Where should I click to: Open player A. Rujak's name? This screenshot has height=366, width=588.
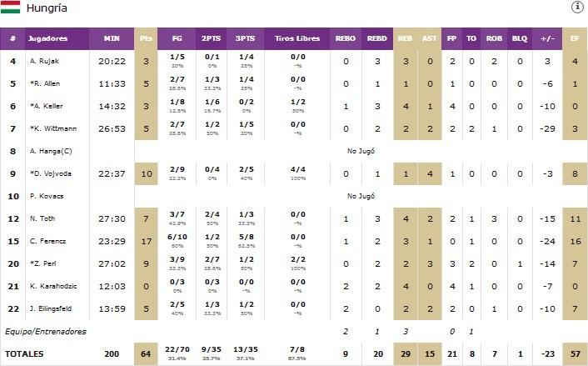[x=43, y=61]
